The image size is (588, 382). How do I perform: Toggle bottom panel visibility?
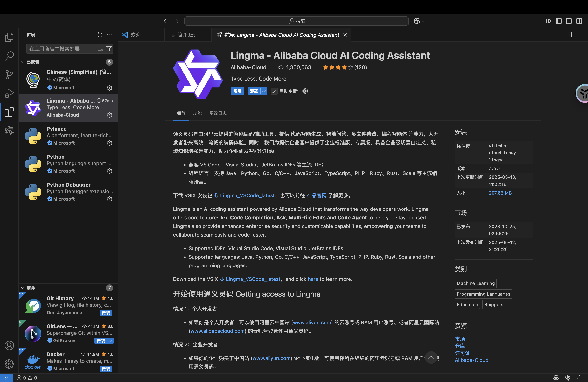569,21
